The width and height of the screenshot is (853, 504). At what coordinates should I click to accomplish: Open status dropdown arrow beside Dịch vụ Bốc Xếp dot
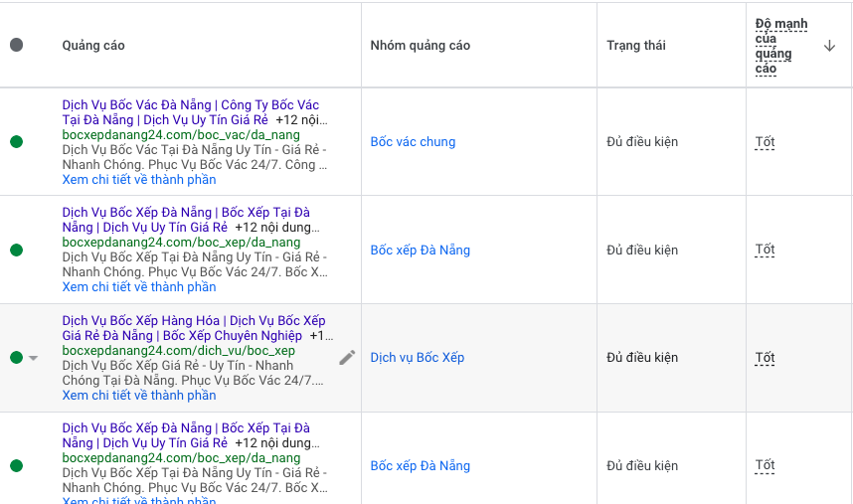[33, 358]
